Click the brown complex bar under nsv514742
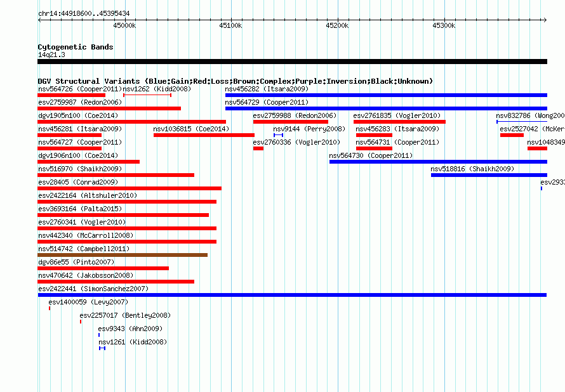565x392 pixels. pyautogui.click(x=123, y=255)
